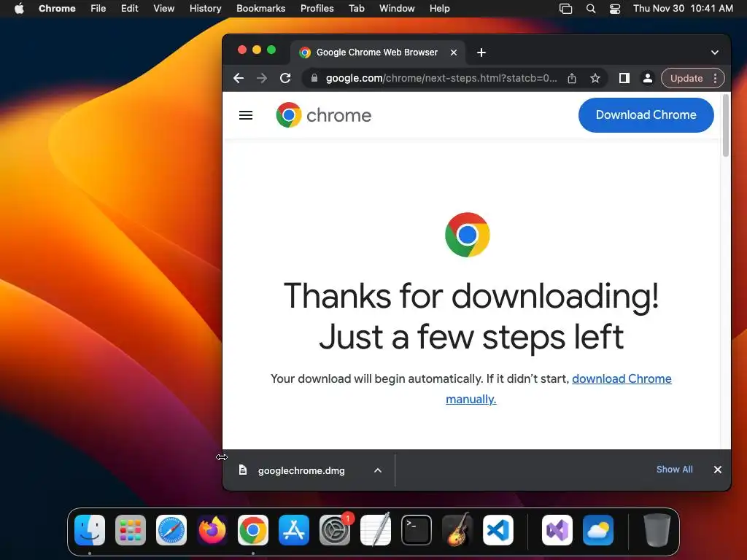Go back with the browser back arrow
The image size is (747, 560).
pos(239,78)
